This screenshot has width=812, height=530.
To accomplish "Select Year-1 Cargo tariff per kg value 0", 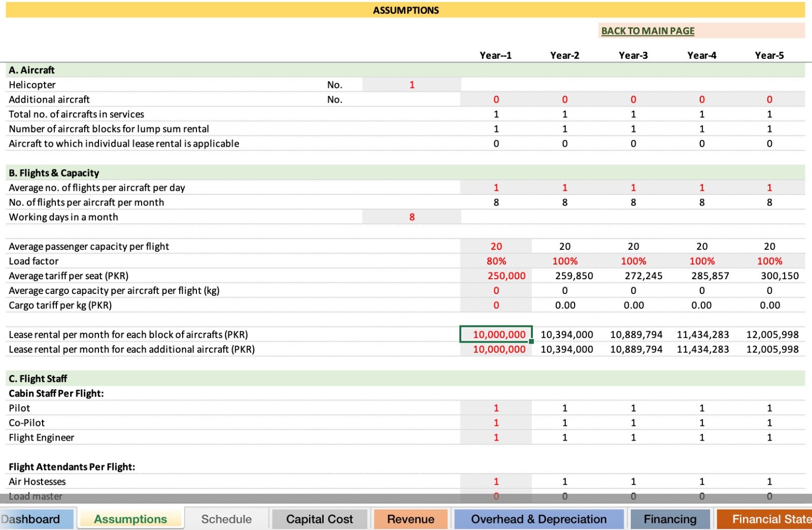I will point(496,305).
